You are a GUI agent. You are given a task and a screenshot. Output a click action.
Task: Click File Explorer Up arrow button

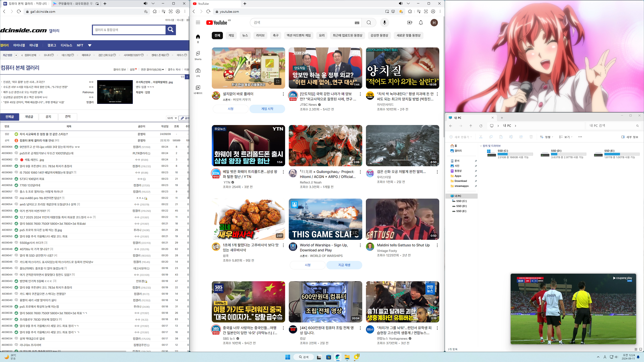click(x=471, y=126)
